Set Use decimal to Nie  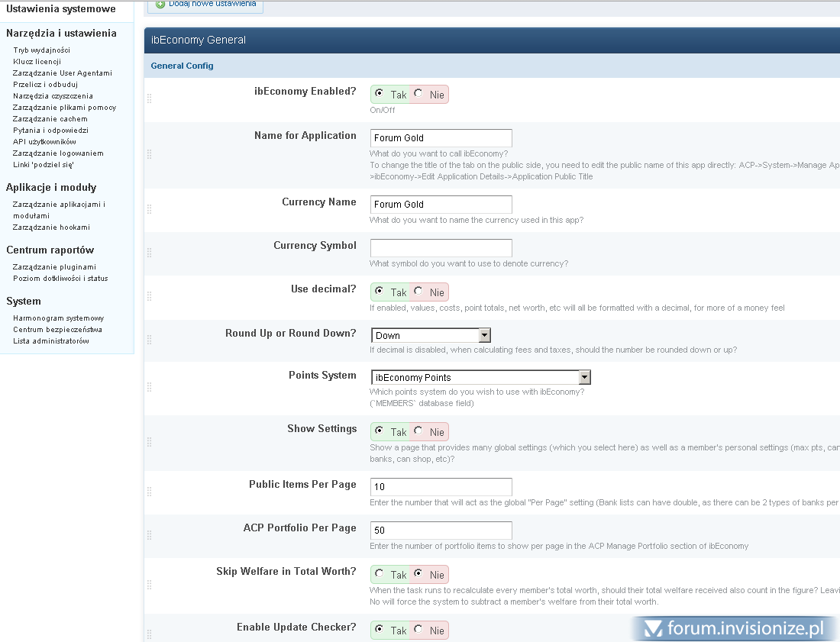418,292
